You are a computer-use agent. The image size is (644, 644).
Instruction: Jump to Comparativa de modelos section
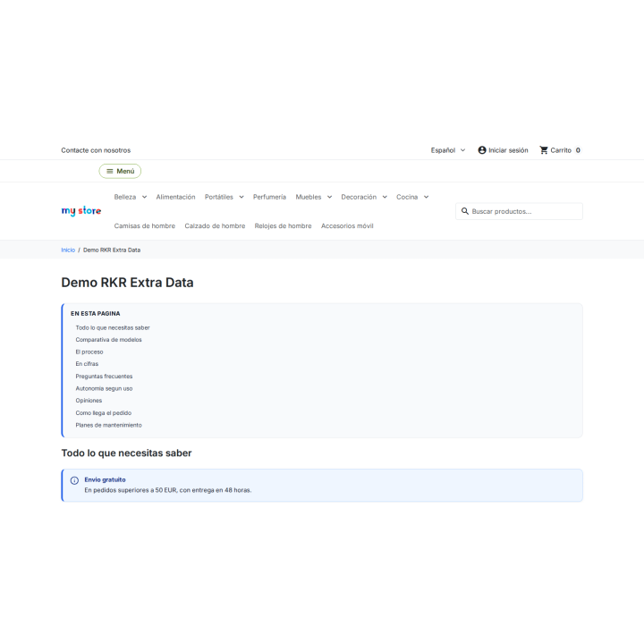(108, 340)
